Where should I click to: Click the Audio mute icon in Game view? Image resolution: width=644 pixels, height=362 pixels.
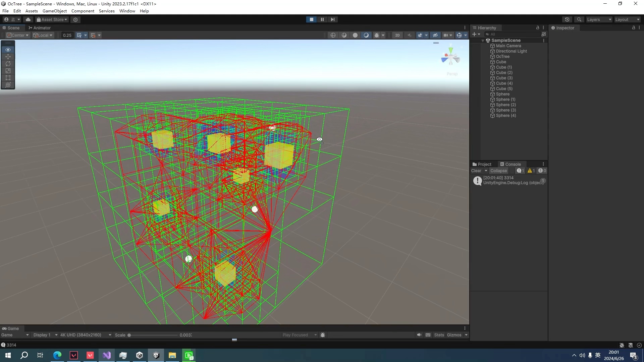click(419, 335)
